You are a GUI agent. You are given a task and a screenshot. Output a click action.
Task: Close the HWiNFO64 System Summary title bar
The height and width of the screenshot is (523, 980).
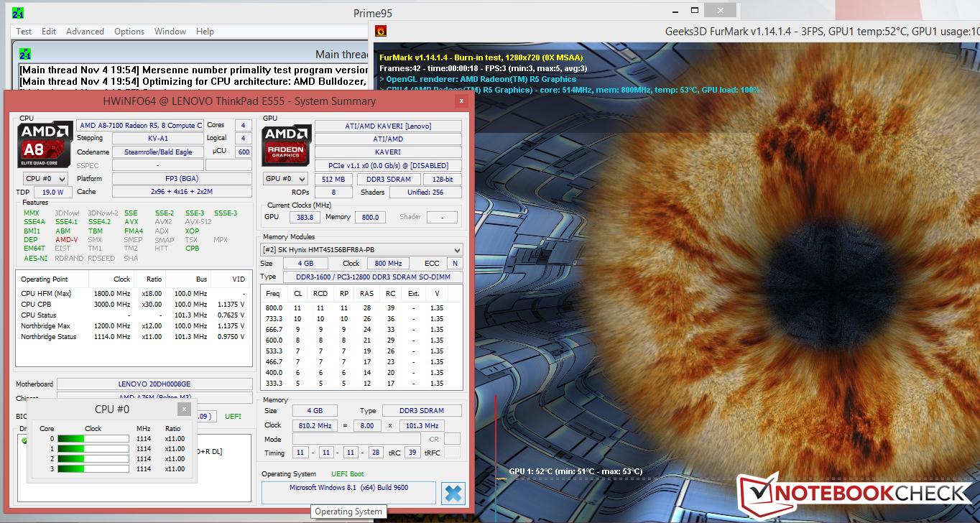(x=460, y=102)
